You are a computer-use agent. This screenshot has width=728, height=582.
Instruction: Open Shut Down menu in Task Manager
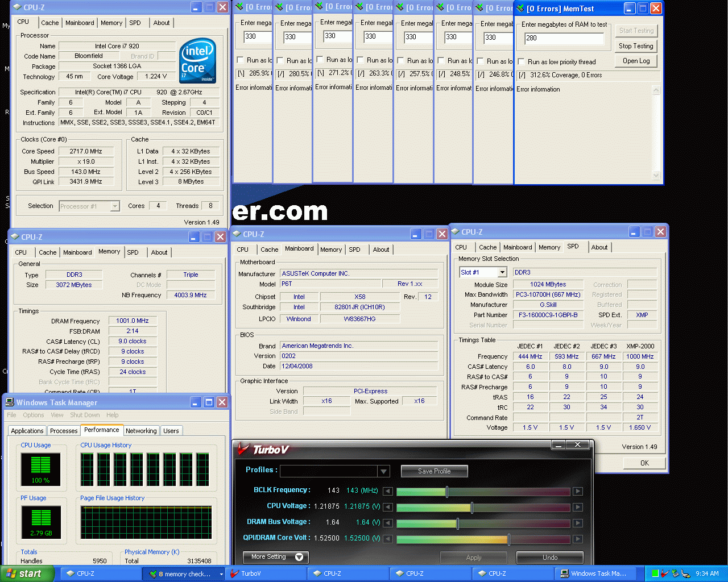(x=84, y=415)
